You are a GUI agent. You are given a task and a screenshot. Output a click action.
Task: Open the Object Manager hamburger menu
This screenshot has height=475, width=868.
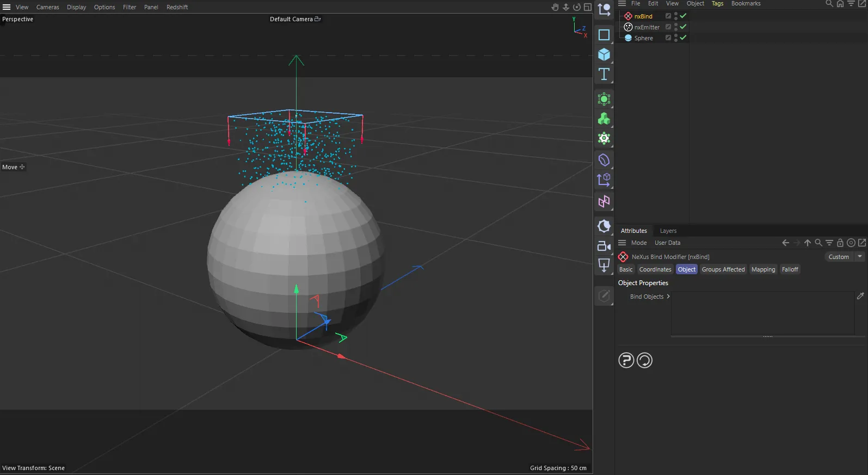[622, 4]
